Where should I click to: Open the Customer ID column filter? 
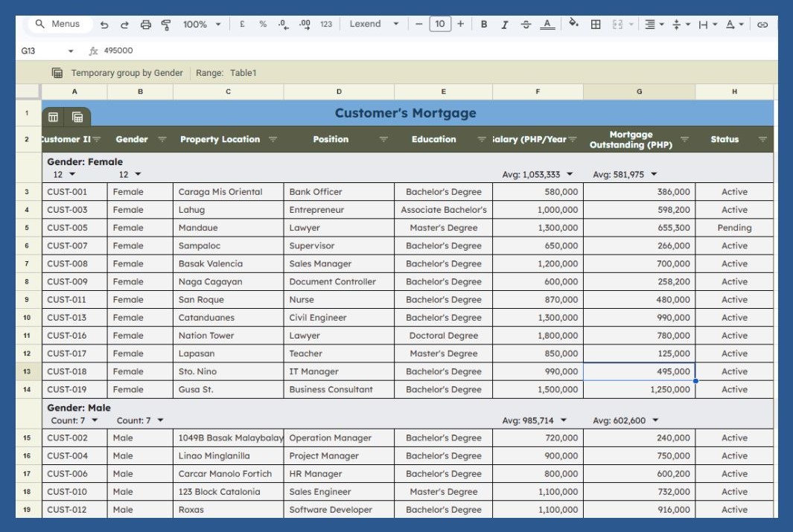click(x=97, y=139)
